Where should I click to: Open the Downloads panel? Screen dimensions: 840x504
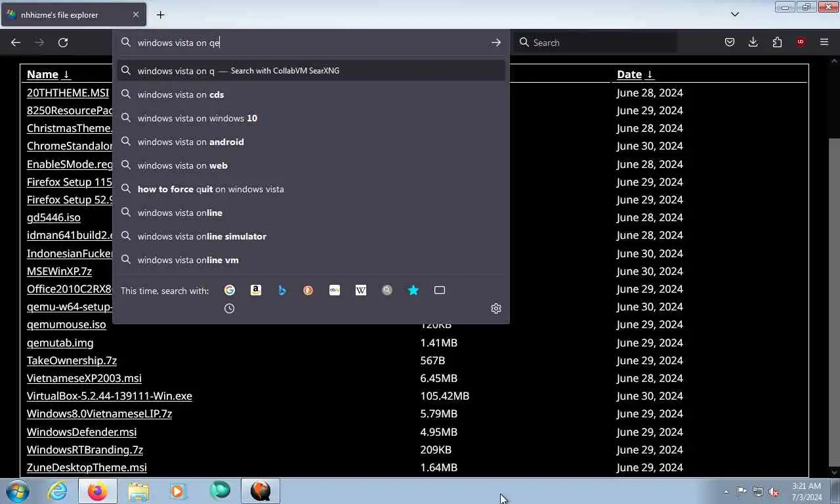coord(753,42)
